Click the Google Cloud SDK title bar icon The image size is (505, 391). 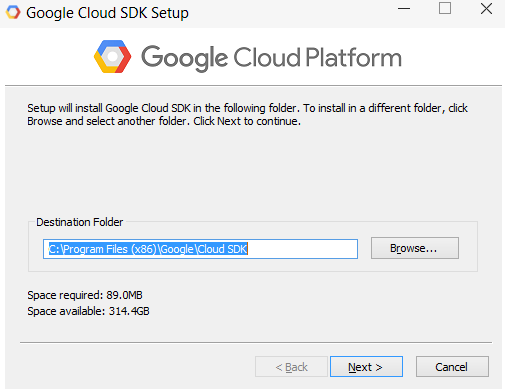pos(13,12)
